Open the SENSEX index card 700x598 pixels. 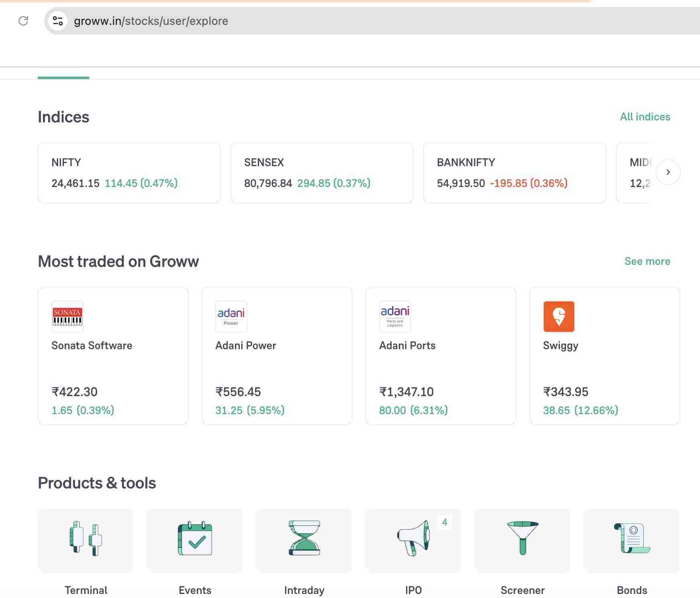pos(322,173)
